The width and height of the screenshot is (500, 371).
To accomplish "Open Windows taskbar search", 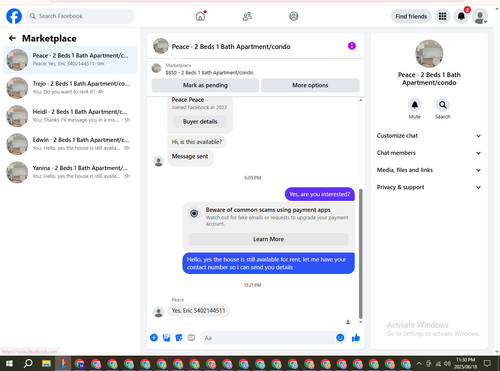I will (28, 363).
